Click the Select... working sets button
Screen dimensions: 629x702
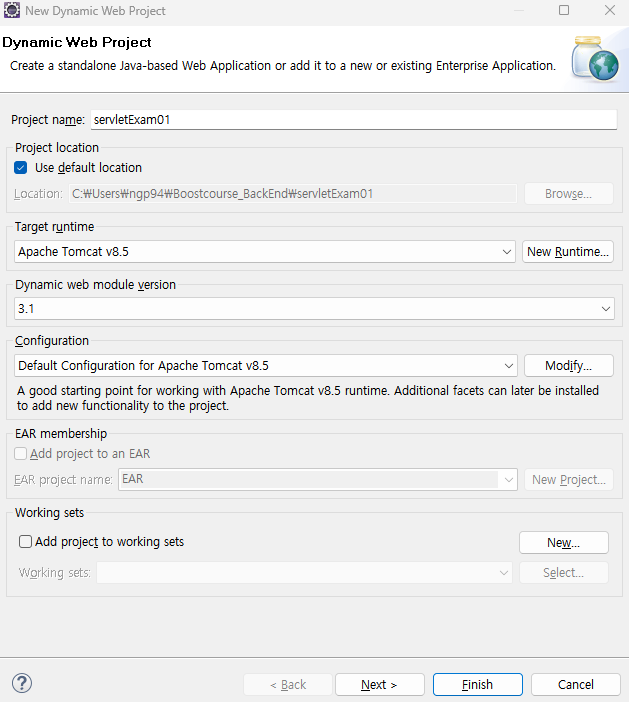[564, 573]
